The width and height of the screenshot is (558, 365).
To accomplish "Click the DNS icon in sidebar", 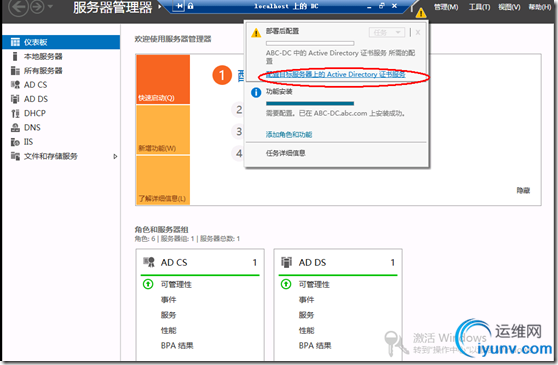I will (x=15, y=127).
